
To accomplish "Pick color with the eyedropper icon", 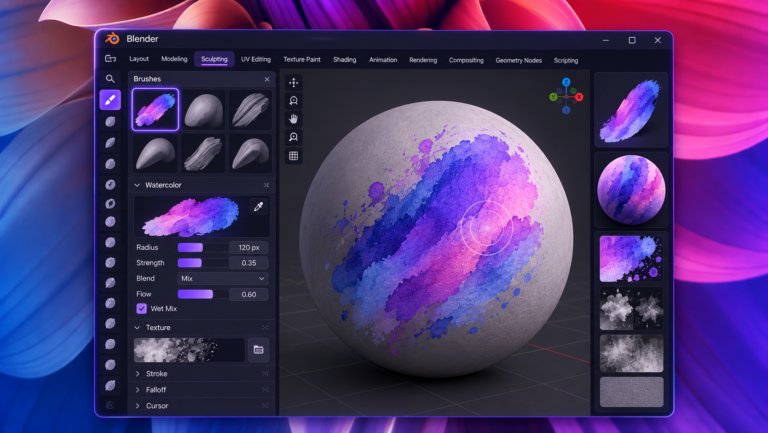I will coord(259,207).
